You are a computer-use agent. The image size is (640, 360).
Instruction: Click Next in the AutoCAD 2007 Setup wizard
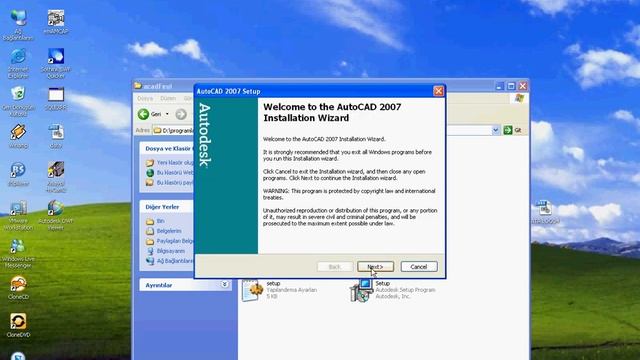pos(375,267)
